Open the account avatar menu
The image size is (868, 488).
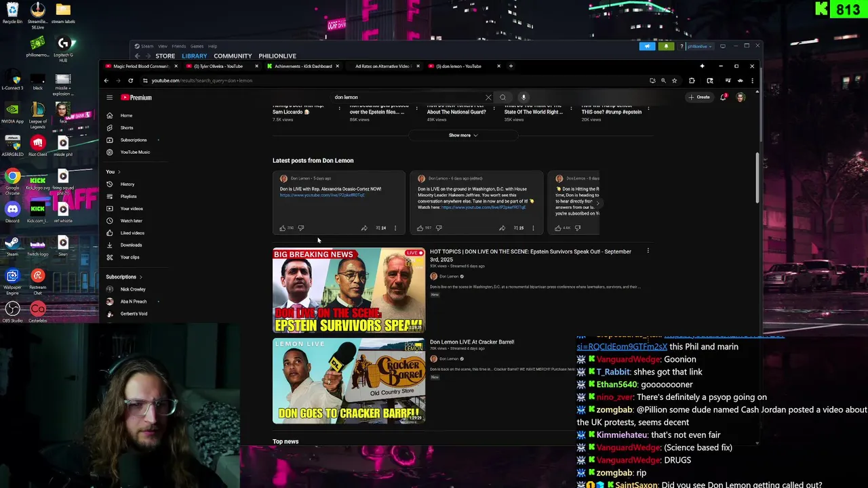(741, 98)
